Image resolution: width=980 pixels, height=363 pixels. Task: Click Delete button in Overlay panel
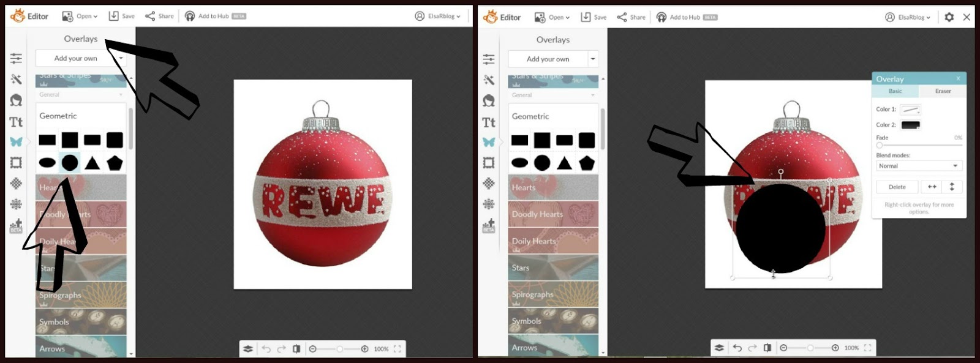[x=897, y=187]
